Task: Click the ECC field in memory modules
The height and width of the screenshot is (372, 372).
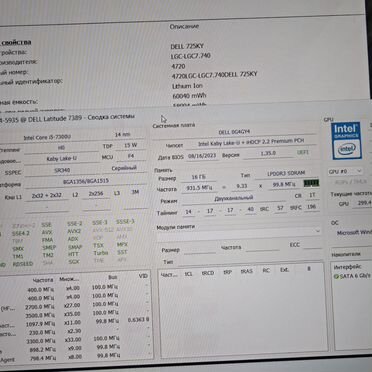Action: pos(312,245)
